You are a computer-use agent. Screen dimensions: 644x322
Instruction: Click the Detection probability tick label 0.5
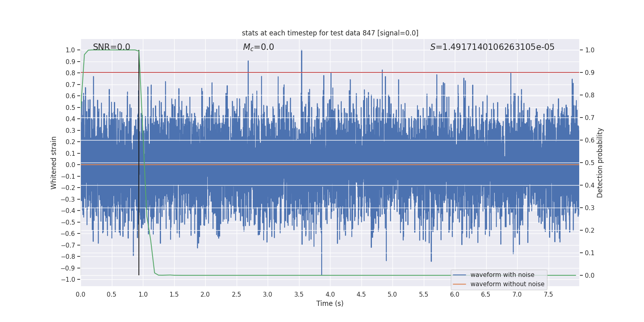pos(590,163)
